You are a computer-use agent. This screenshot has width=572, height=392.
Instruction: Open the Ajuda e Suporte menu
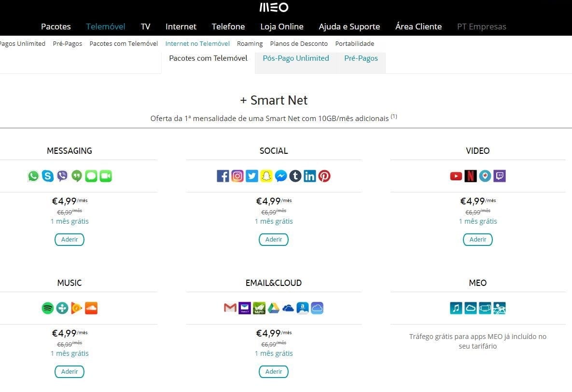click(349, 27)
